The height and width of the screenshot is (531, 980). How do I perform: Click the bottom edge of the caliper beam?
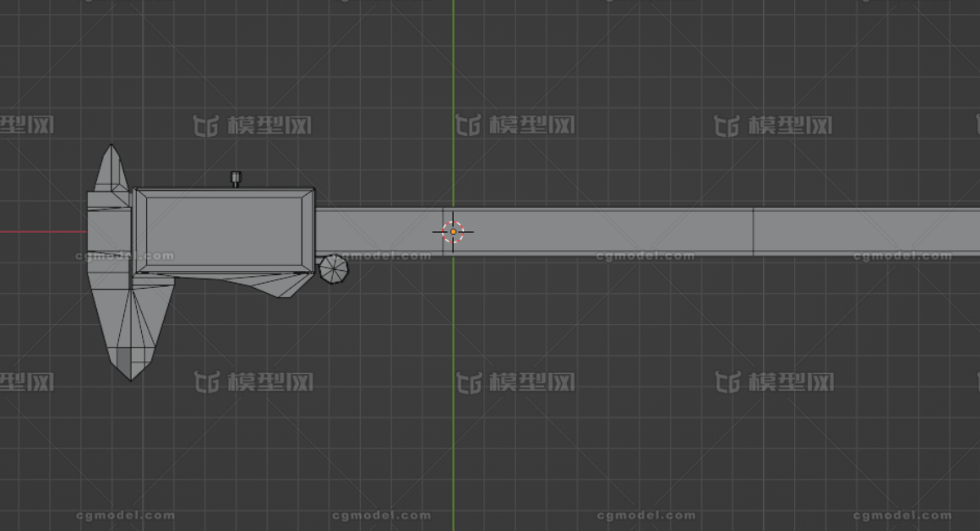[591, 254]
